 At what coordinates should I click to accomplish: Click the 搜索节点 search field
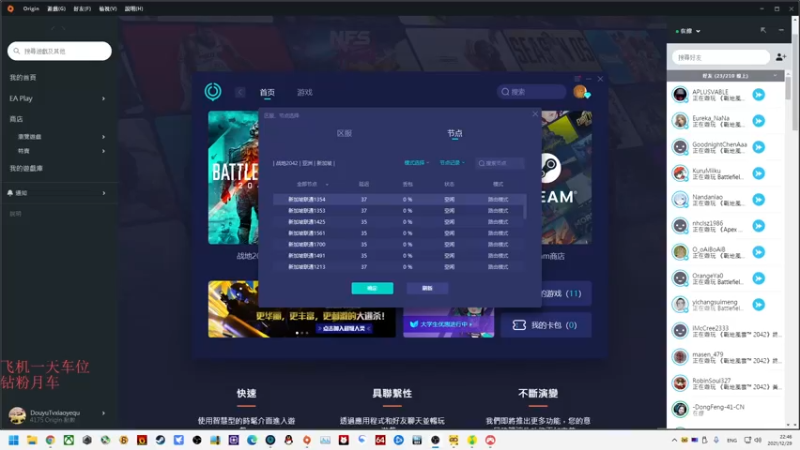tap(499, 163)
